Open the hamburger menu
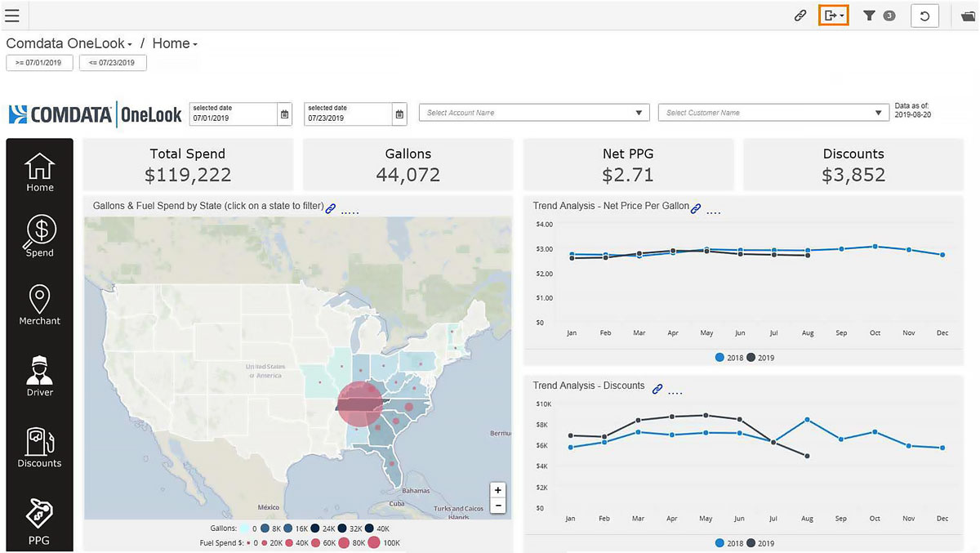 pos(12,16)
